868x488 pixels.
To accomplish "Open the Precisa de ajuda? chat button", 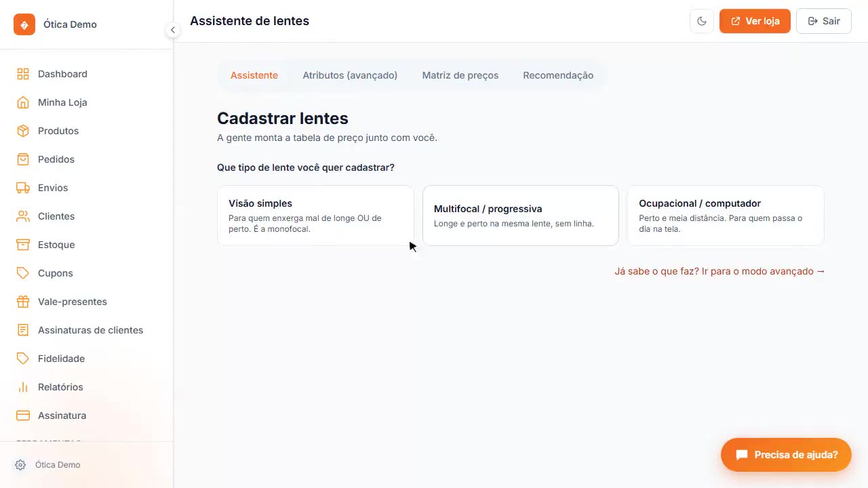I will pyautogui.click(x=786, y=455).
